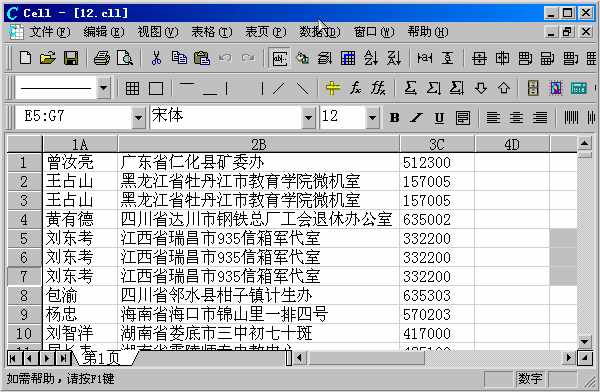
Task: Click the Open folder icon
Action: [x=47, y=58]
